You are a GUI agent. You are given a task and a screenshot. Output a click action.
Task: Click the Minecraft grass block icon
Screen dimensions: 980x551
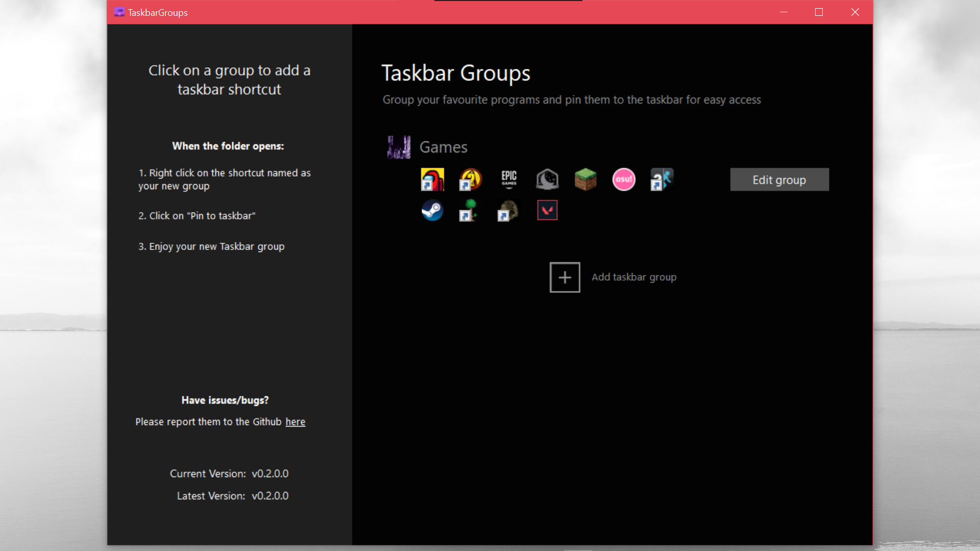585,180
